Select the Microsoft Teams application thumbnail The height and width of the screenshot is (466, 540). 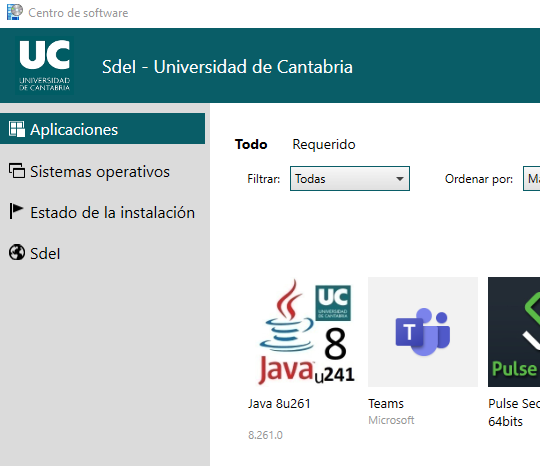click(x=423, y=332)
